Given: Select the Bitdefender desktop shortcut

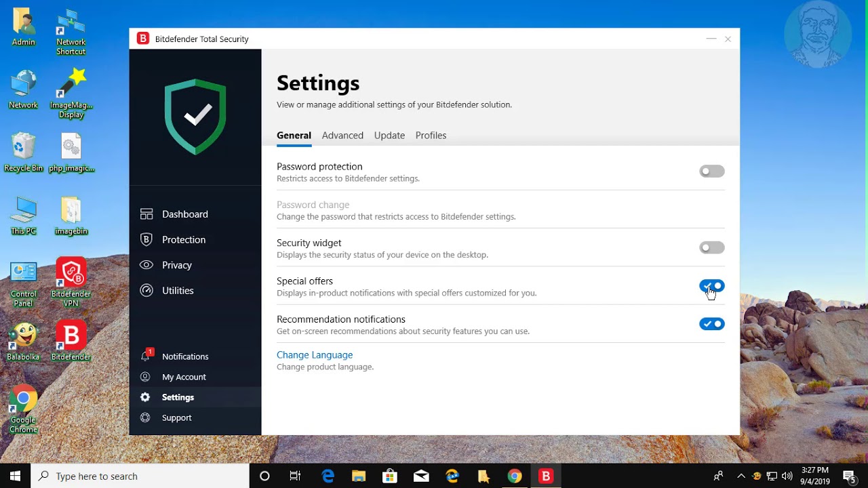Looking at the screenshot, I should tap(71, 340).
